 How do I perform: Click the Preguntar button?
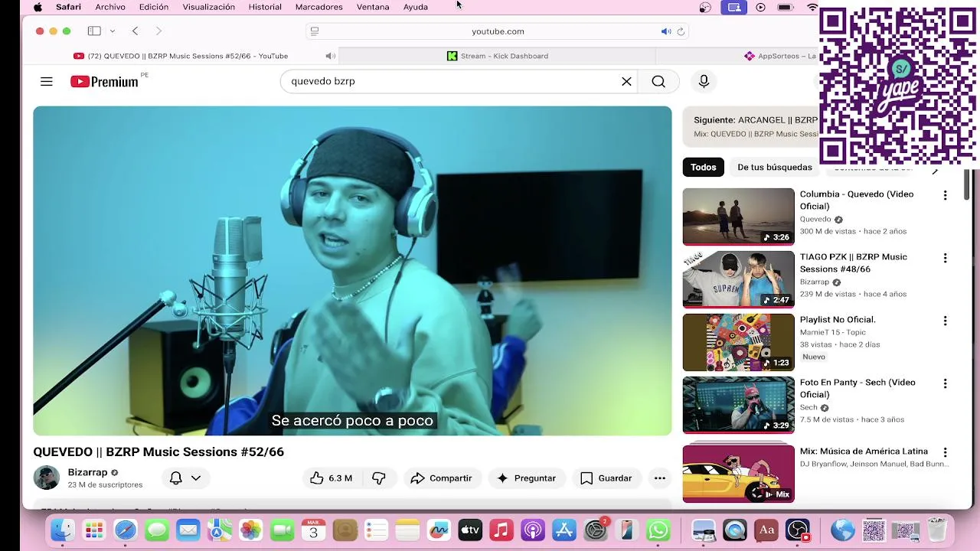[526, 478]
